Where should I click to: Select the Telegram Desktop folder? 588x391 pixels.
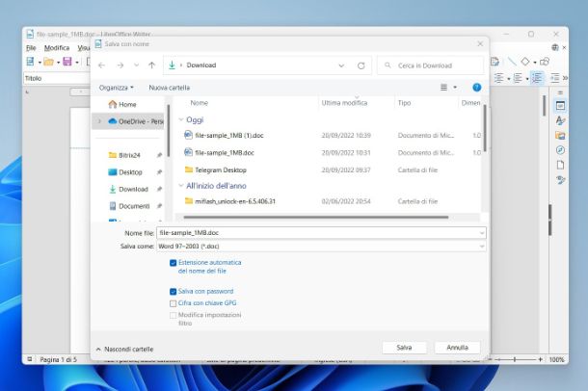tap(221, 170)
